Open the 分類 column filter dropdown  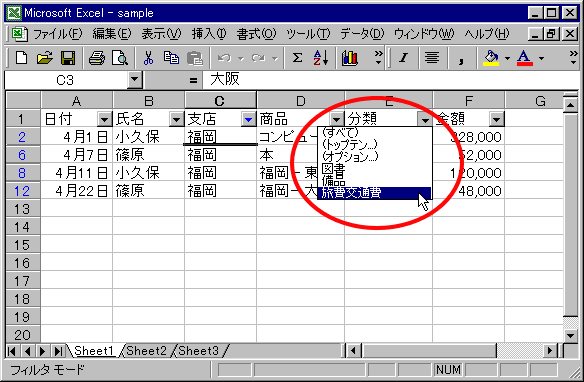point(425,120)
